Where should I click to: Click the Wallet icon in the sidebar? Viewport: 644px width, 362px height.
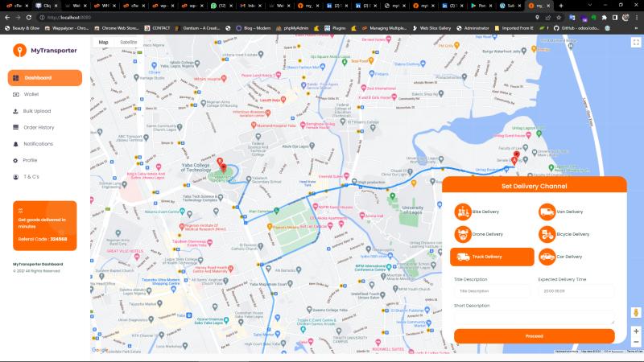[x=15, y=94]
